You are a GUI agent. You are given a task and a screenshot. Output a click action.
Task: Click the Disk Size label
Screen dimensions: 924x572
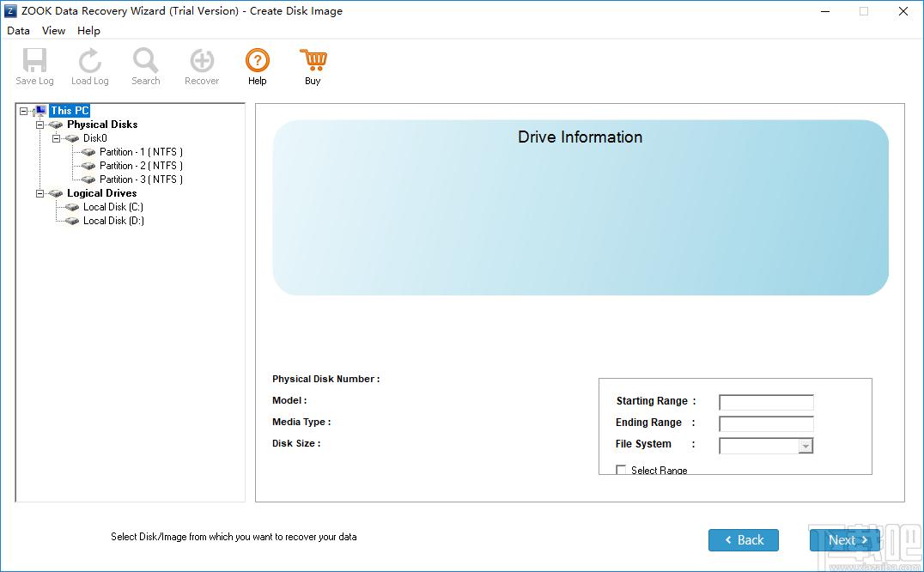(x=296, y=443)
